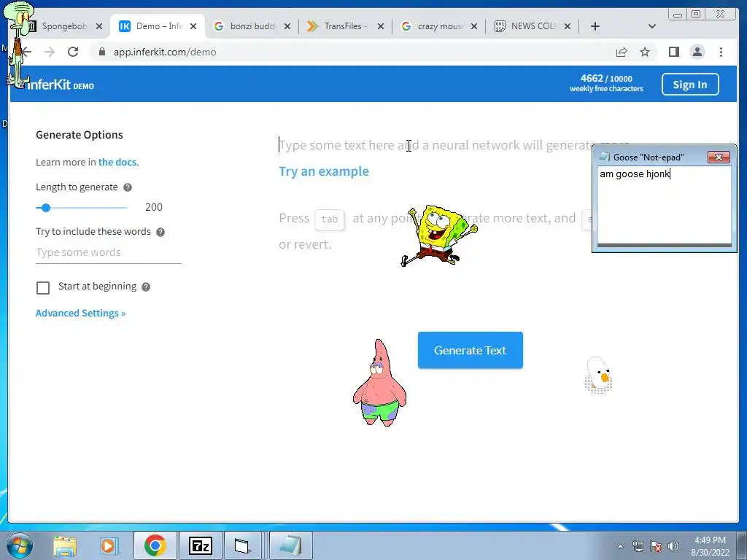The height and width of the screenshot is (560, 747).
Task: Close the Spongebob tab
Action: pyautogui.click(x=99, y=26)
